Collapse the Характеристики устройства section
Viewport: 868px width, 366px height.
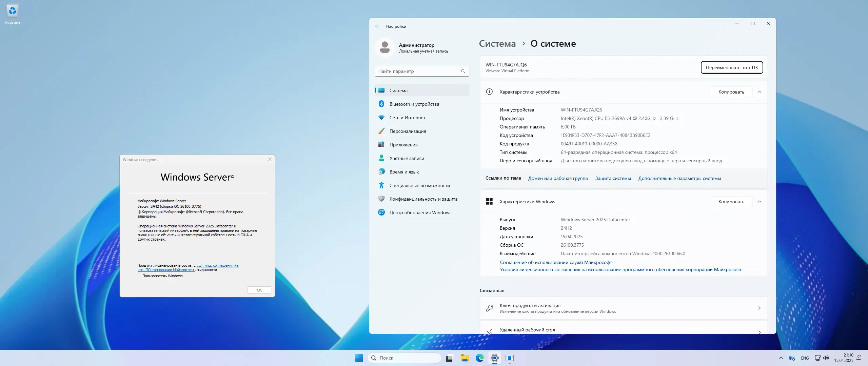click(760, 91)
